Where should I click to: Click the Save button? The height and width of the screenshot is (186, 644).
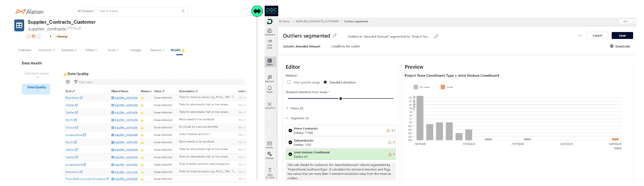coord(622,36)
